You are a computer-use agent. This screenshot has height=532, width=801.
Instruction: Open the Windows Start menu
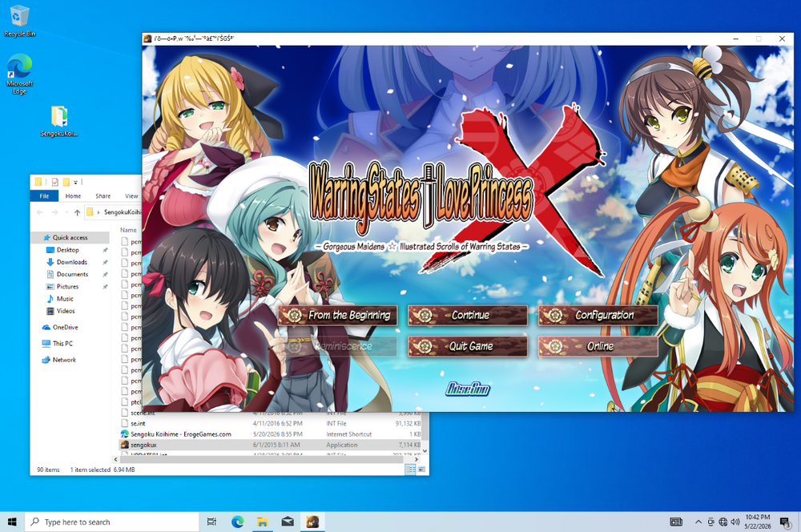point(12,522)
